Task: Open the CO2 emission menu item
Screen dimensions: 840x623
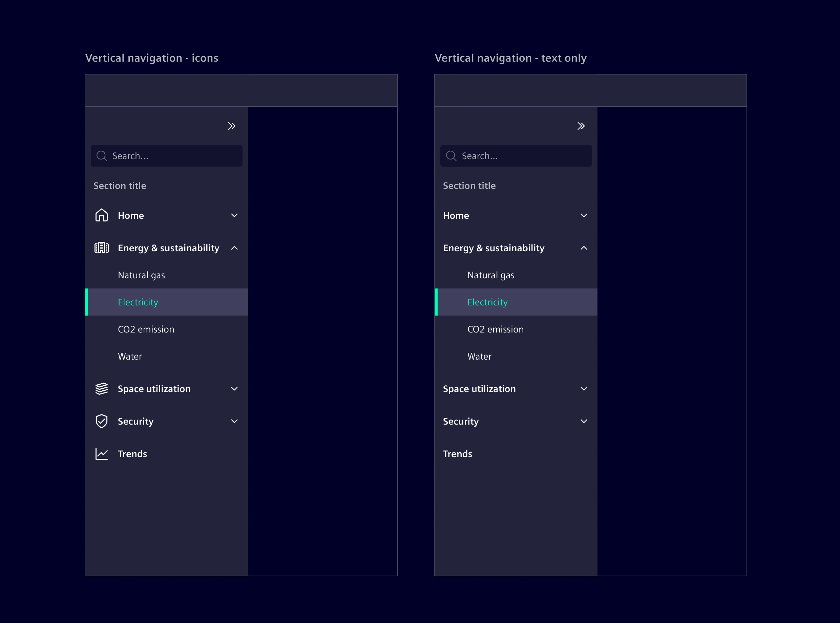Action: coord(146,329)
